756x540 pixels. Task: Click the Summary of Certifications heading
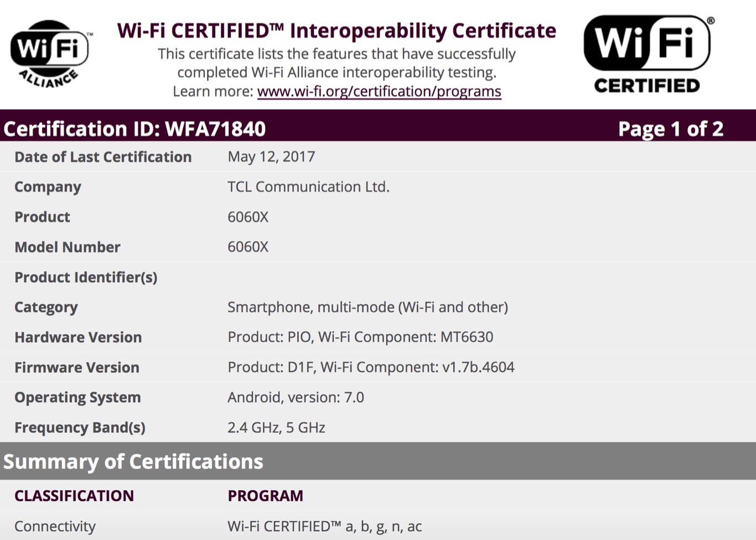(133, 461)
